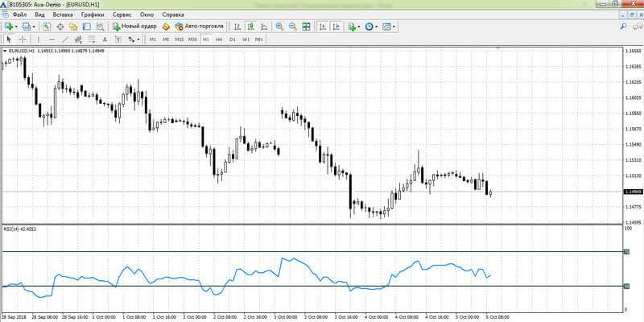The image size is (644, 322).
Task: Open the Окно menu
Action: 147,14
